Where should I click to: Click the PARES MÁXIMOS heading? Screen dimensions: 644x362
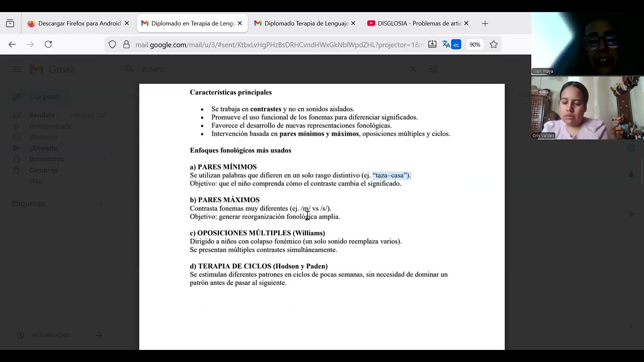[225, 200]
